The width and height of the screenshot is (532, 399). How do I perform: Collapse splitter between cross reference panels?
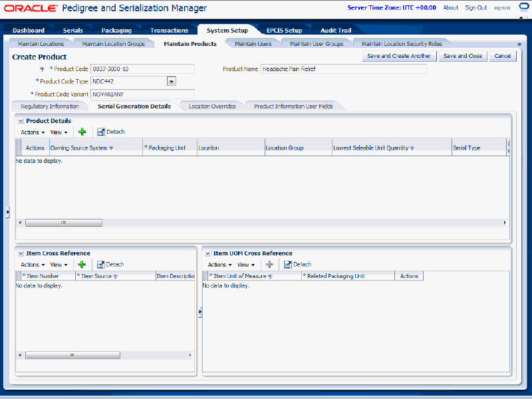[200, 311]
